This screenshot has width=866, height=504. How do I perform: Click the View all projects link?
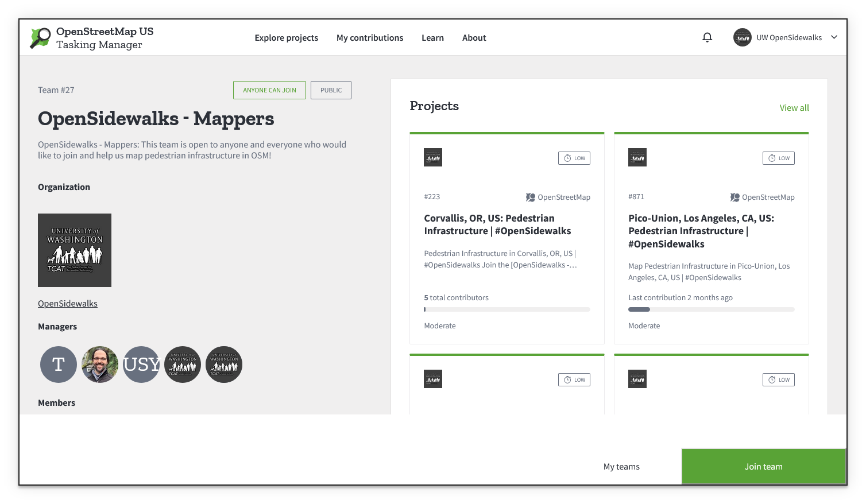pyautogui.click(x=794, y=107)
